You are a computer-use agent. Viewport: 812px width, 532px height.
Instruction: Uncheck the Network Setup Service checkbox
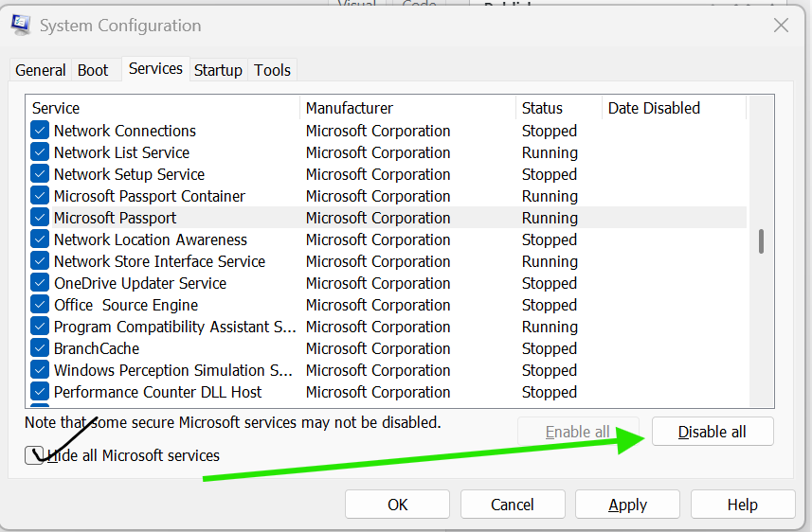pos(40,174)
